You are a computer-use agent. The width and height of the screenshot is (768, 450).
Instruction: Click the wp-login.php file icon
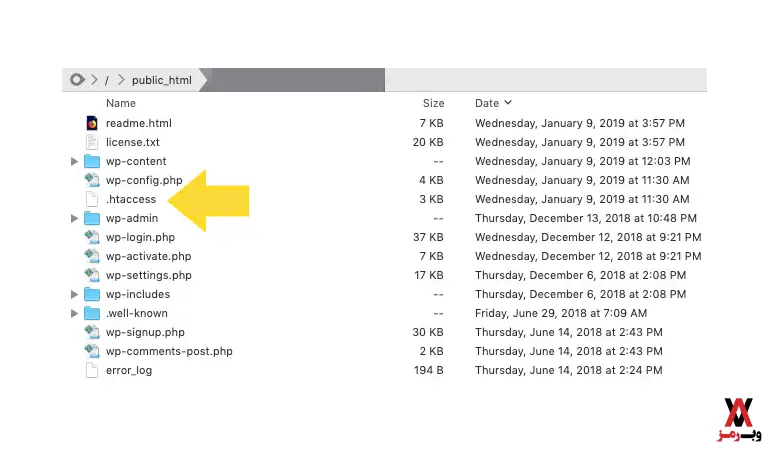pyautogui.click(x=92, y=237)
